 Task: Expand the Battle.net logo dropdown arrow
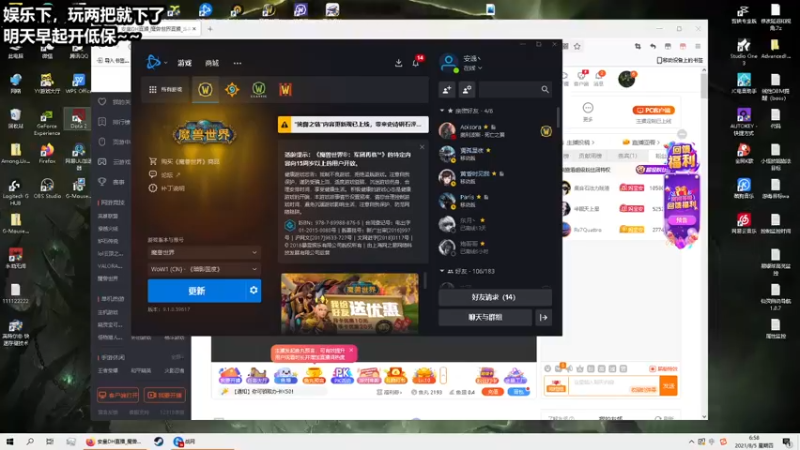(166, 63)
